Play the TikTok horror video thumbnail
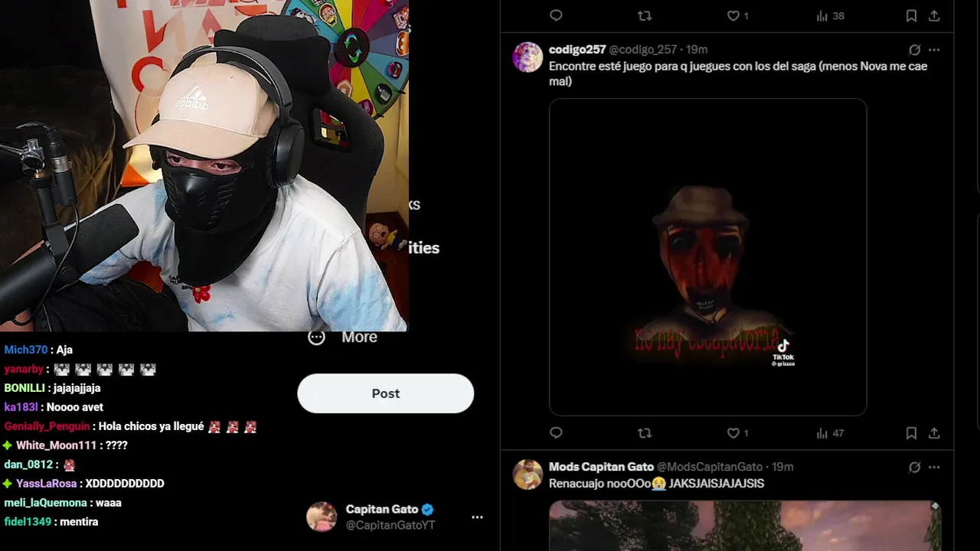This screenshot has width=980, height=551. pos(707,257)
